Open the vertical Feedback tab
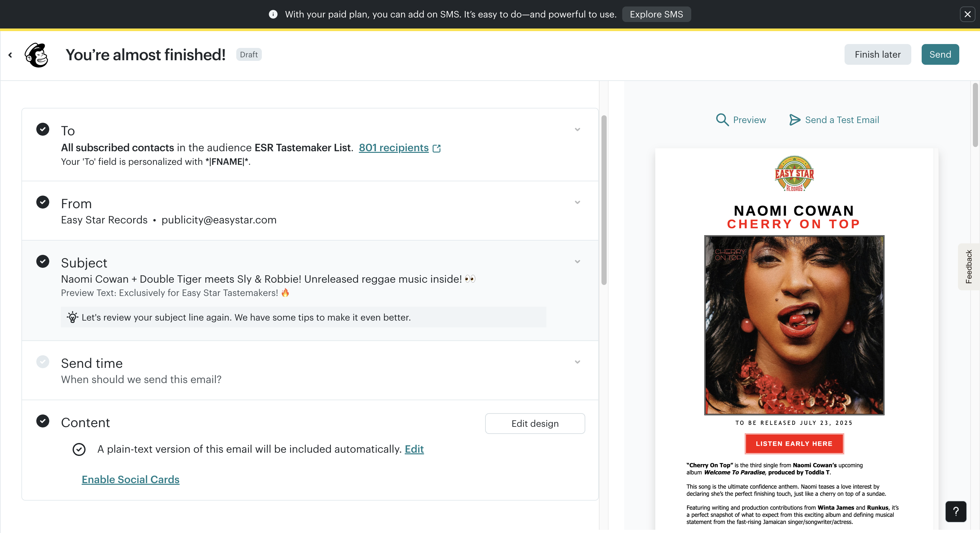The image size is (980, 533). point(969,266)
